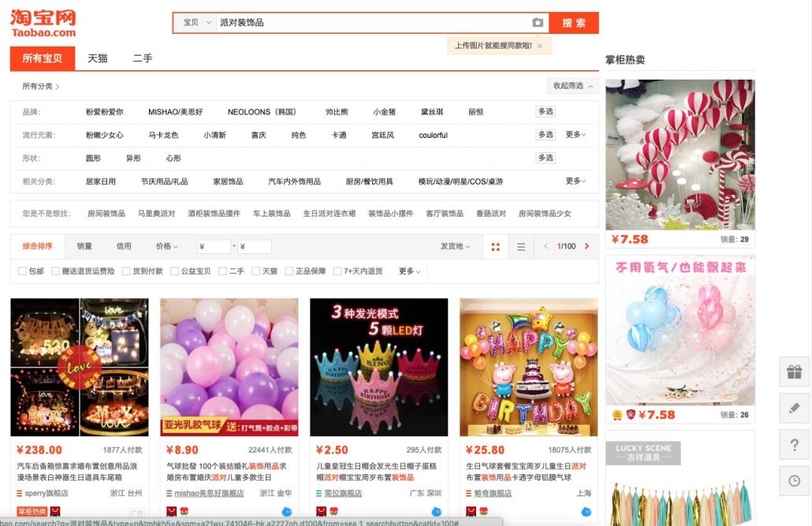Open the clock history sidebar icon
This screenshot has height=526, width=812.
(795, 481)
